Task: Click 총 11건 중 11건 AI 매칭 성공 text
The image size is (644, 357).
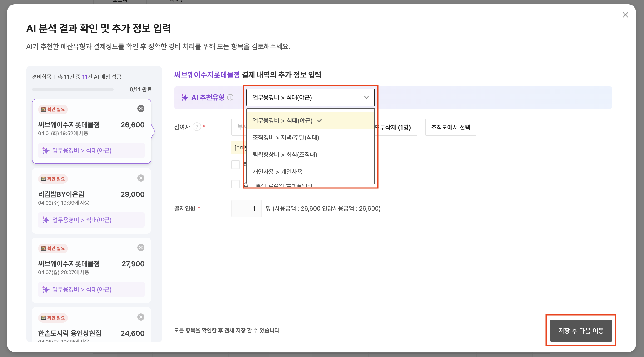Action: 89,77
